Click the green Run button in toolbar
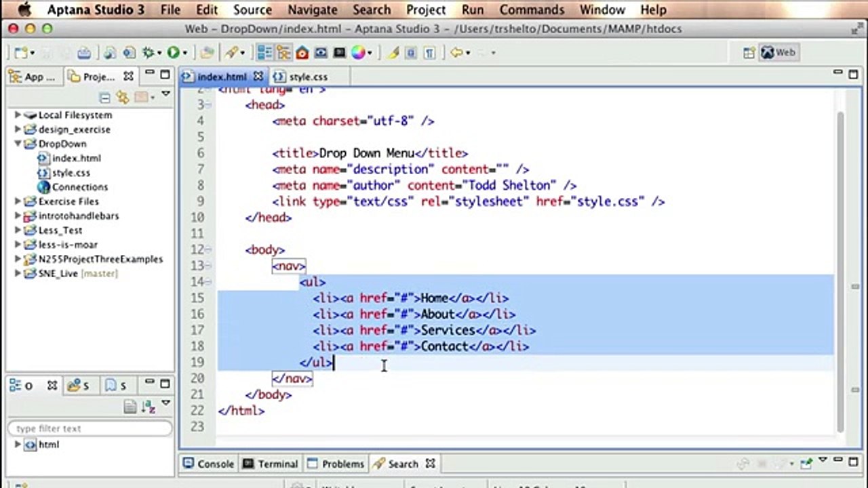The height and width of the screenshot is (488, 868). 174,53
